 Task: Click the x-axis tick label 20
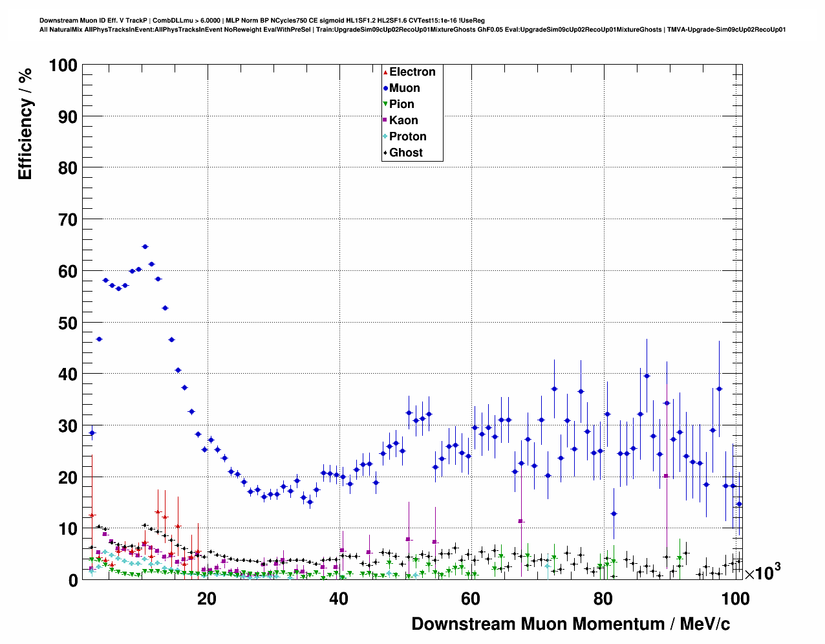207,599
